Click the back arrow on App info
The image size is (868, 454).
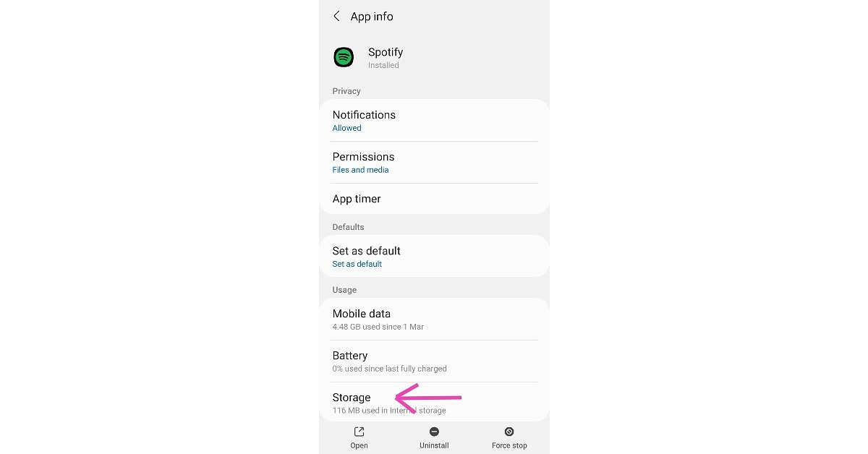(x=336, y=16)
